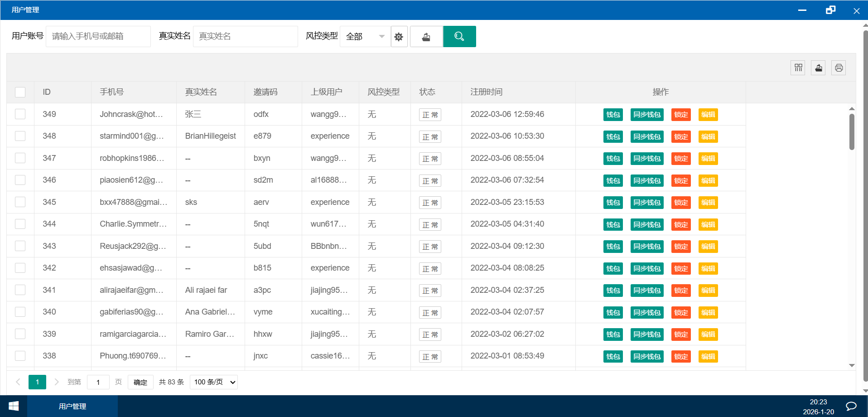The width and height of the screenshot is (868, 417).
Task: Select the row checkbox for ID 345
Action: tap(20, 202)
